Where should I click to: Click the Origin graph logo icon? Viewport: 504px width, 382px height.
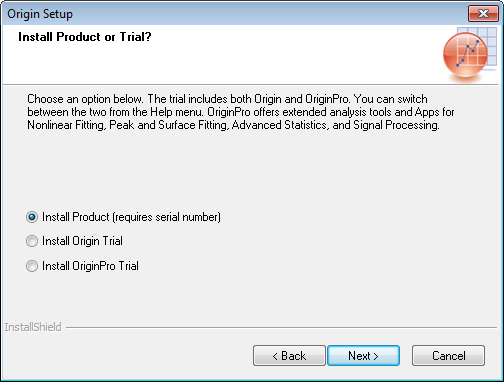coord(470,53)
